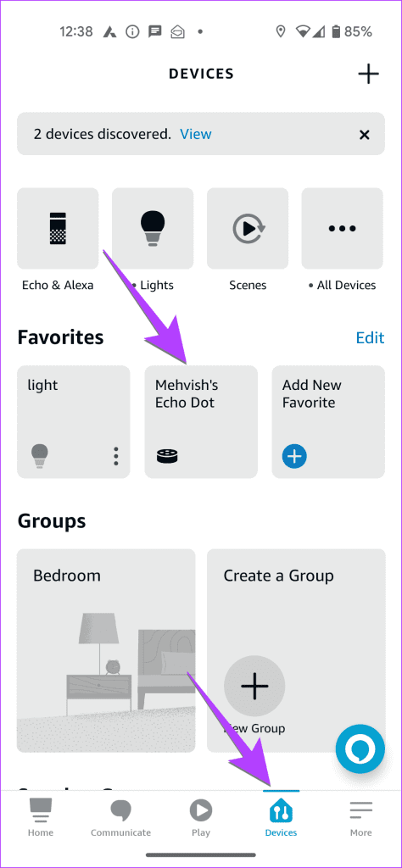
Task: Open the light tile's three-dot menu
Action: (115, 456)
